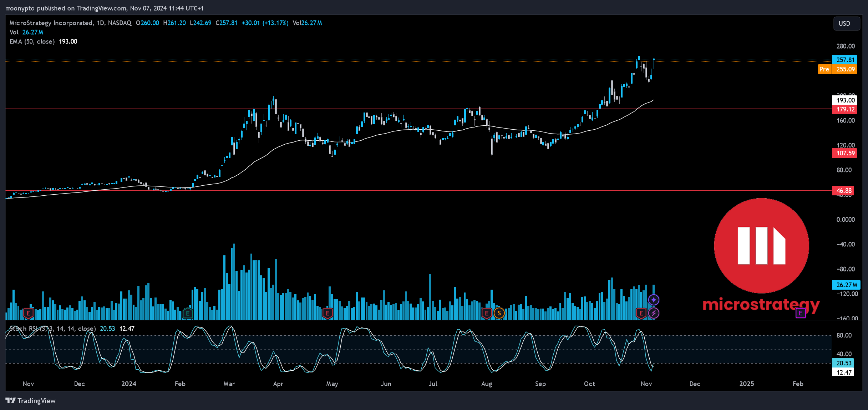Click the +30.01 (+13.17%) change value
868x410 pixels.
[265, 23]
